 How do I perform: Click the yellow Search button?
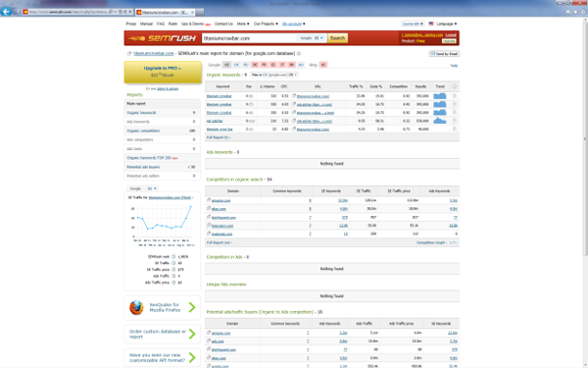coord(337,38)
